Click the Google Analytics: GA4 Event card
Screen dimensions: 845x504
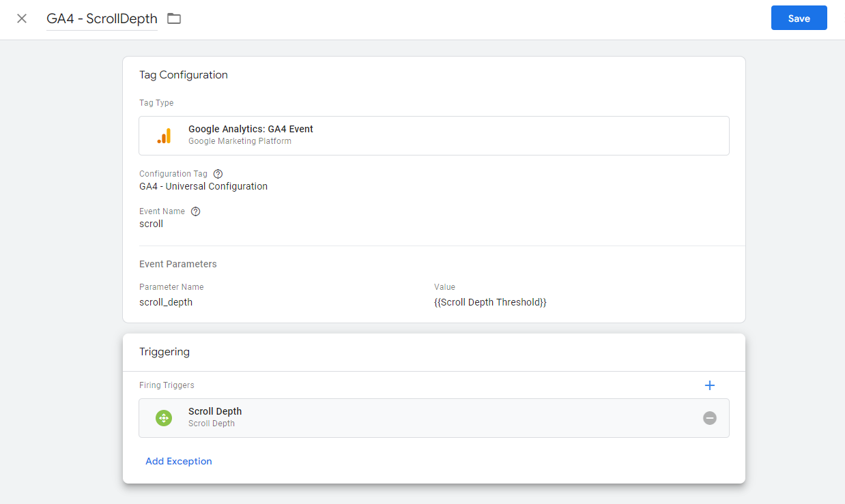(434, 135)
